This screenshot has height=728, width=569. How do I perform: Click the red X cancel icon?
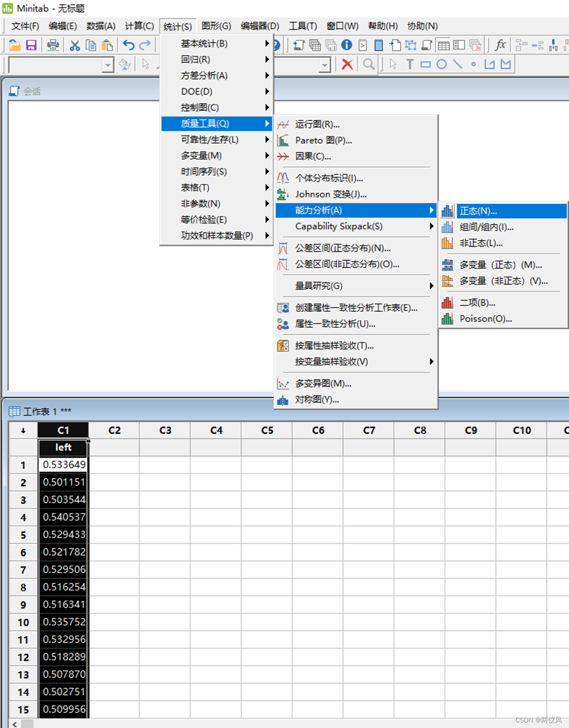coord(347,64)
